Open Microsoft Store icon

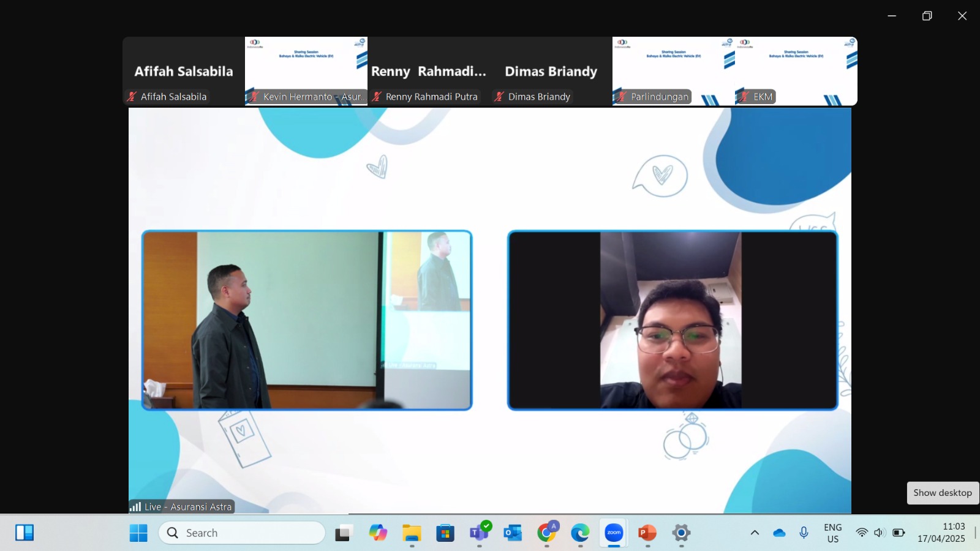pyautogui.click(x=445, y=533)
